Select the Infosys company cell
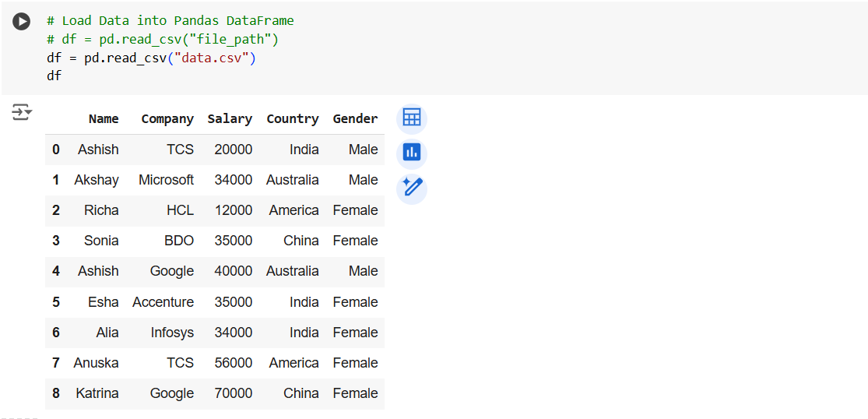This screenshot has height=419, width=868. pyautogui.click(x=172, y=333)
